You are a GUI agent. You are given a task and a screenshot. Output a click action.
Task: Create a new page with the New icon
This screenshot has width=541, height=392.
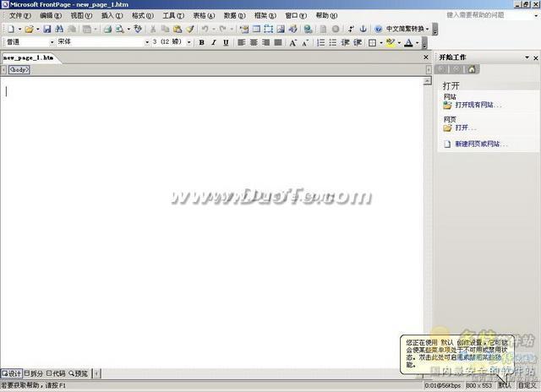(11, 29)
